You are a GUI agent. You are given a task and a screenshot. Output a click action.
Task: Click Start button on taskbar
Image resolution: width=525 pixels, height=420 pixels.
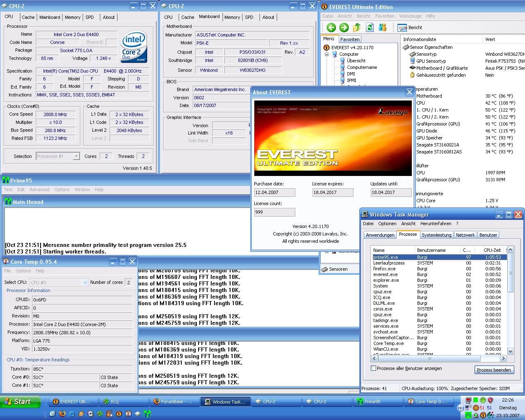(20, 402)
